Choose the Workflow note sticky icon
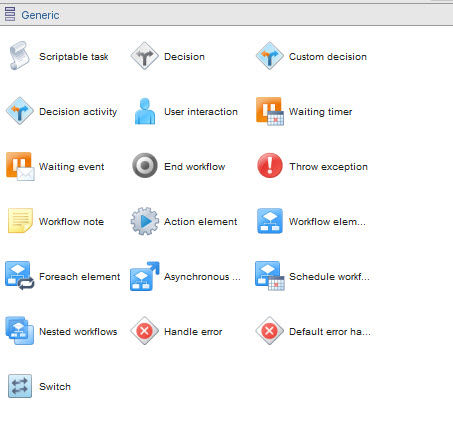This screenshot has height=439, width=453. 20,220
